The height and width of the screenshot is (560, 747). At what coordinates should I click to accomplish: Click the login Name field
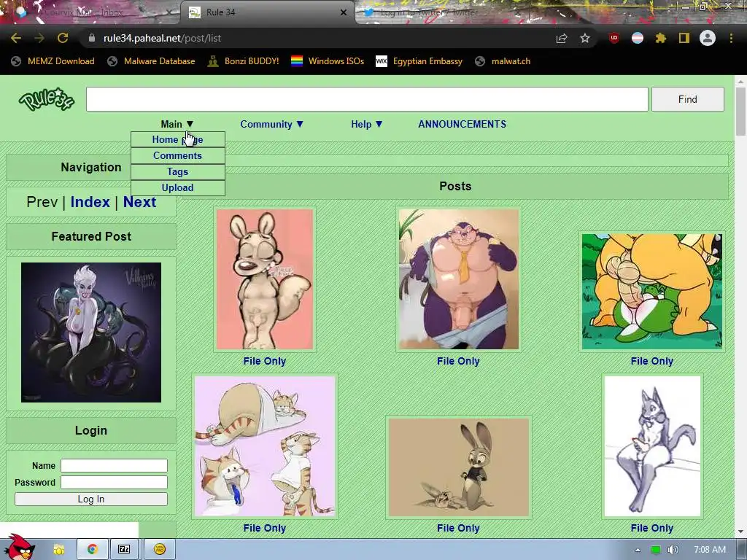(114, 465)
